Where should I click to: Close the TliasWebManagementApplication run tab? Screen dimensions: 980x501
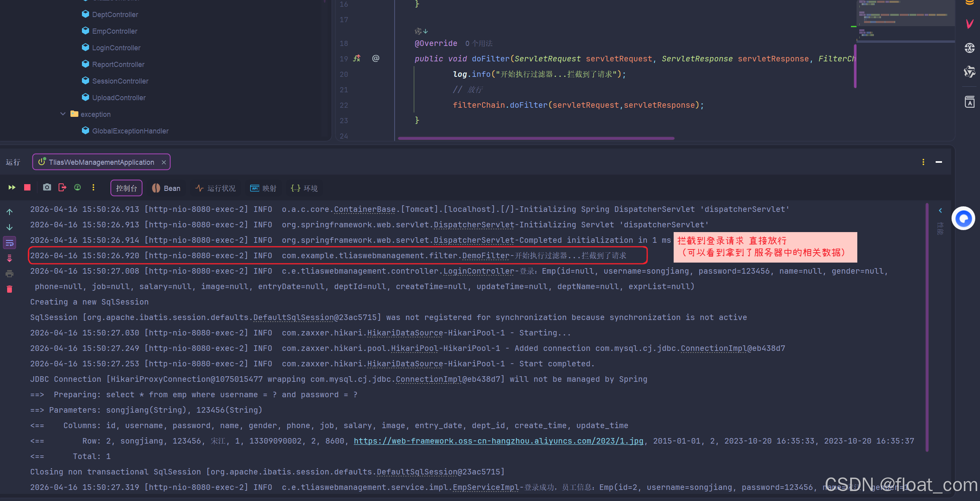coord(164,162)
